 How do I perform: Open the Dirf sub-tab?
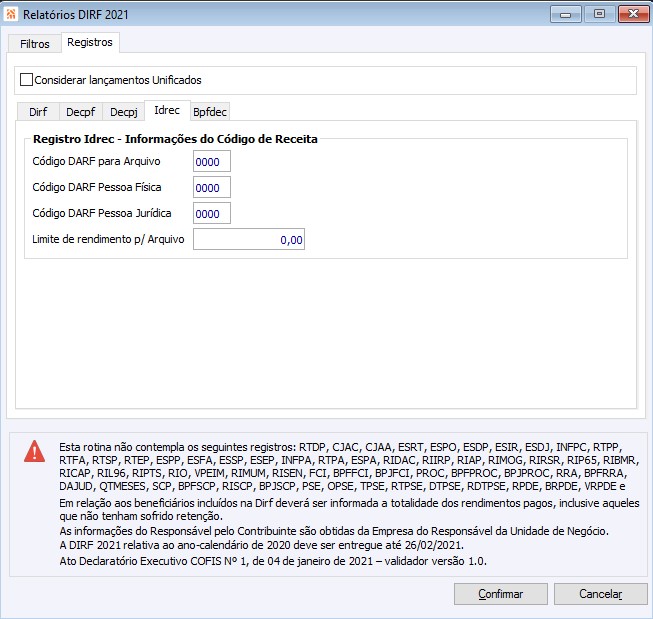click(x=38, y=112)
